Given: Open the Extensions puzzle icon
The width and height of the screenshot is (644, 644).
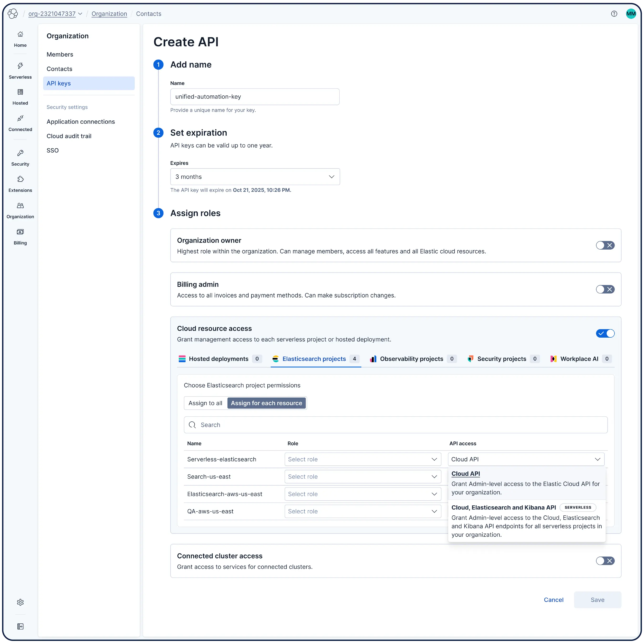Looking at the screenshot, I should (x=20, y=179).
